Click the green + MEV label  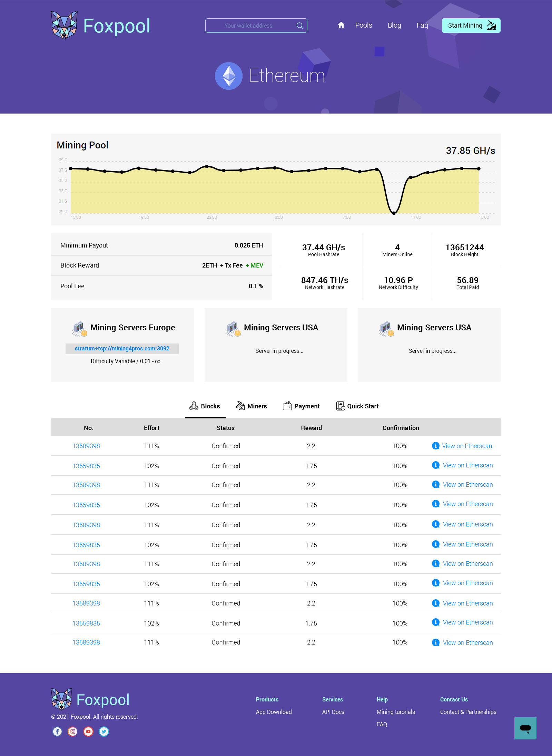[254, 265]
